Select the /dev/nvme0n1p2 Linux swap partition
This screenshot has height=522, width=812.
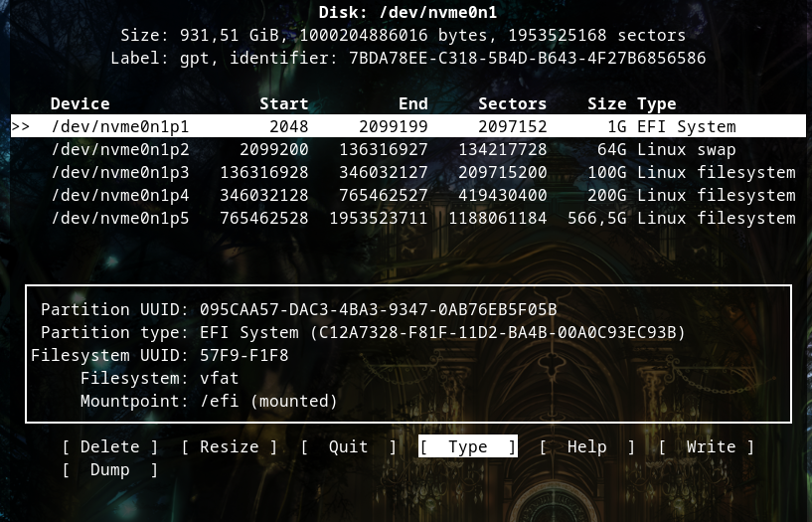[x=119, y=150]
